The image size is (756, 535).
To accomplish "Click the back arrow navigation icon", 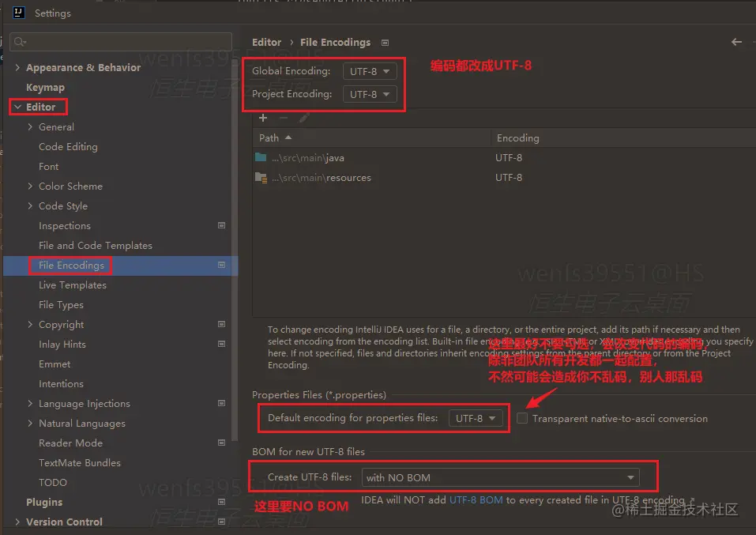I will (x=736, y=42).
